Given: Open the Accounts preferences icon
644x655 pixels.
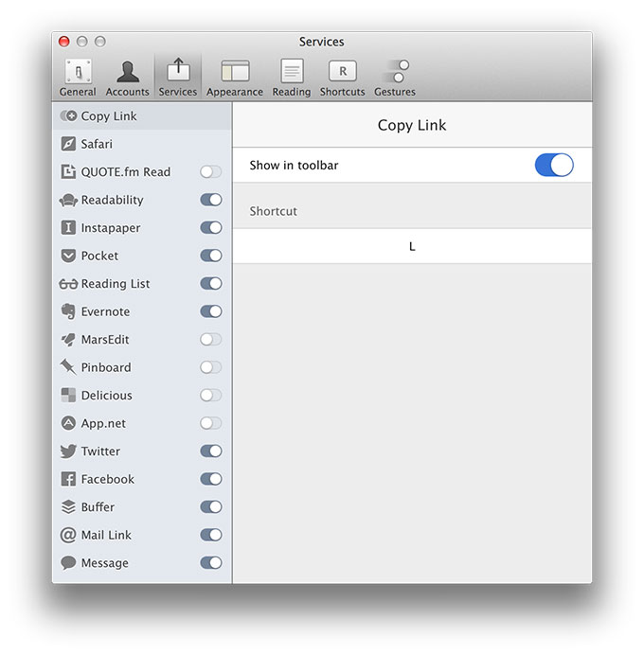Looking at the screenshot, I should (x=128, y=72).
